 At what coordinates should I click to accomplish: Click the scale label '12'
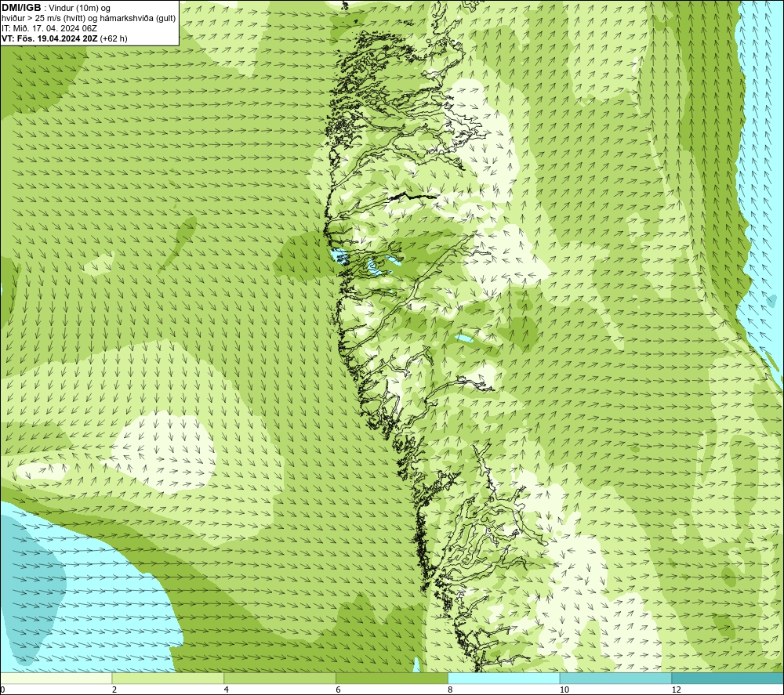[676, 690]
